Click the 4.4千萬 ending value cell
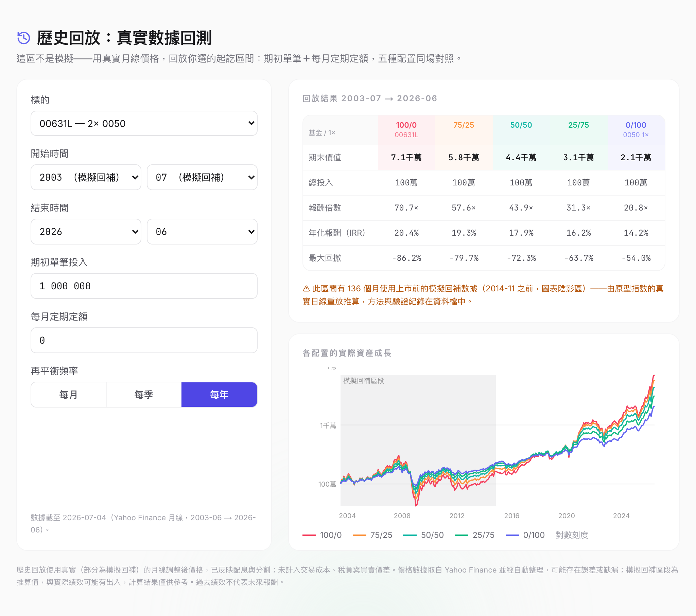 click(521, 158)
